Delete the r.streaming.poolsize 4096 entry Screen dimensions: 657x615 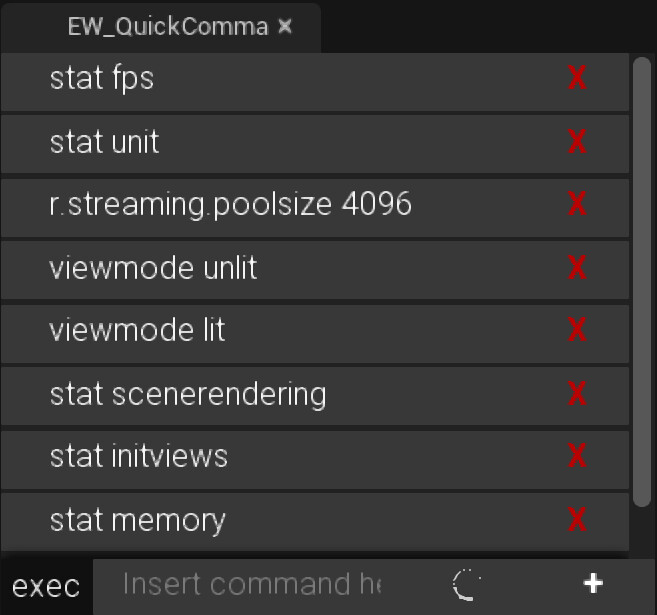coord(577,205)
